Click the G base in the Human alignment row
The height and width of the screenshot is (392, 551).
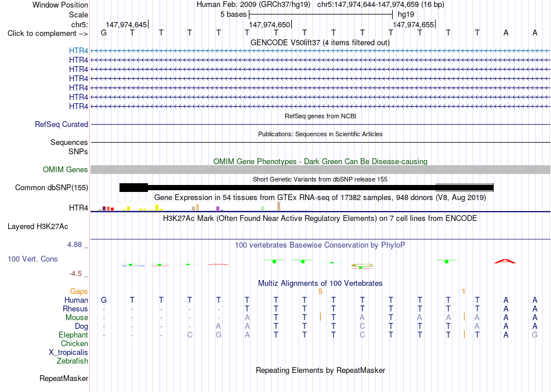point(104,300)
